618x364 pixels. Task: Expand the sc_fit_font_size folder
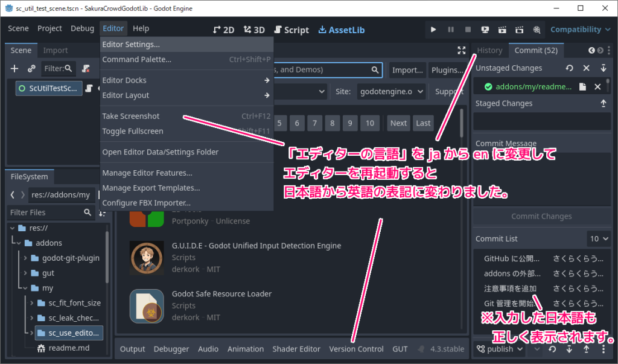(x=31, y=303)
